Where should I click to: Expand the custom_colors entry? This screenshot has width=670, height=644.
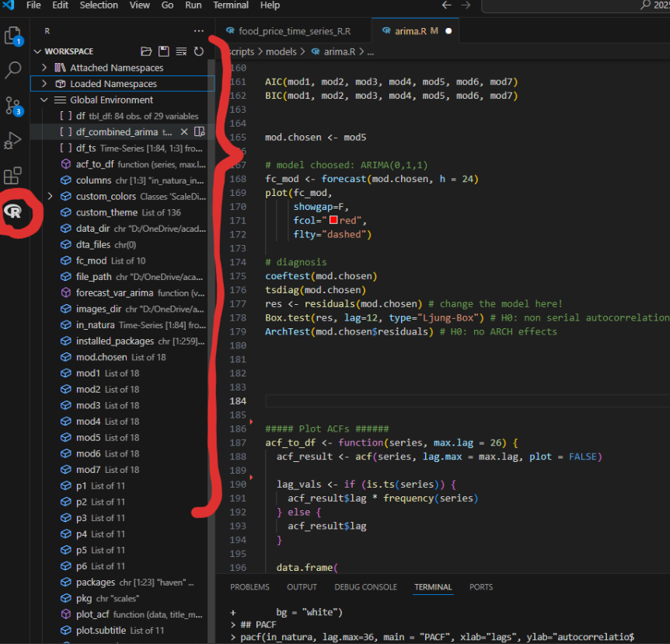pos(50,196)
